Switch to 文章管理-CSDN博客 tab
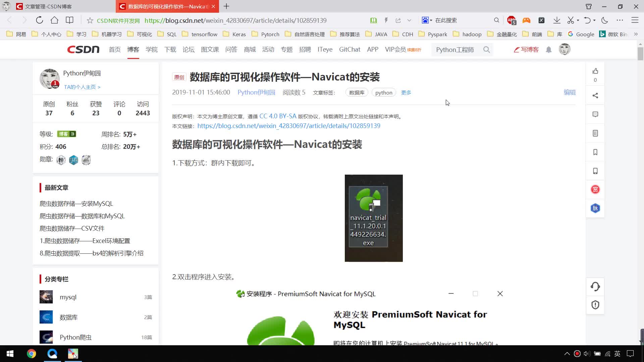Viewport: 644px width, 362px height. coord(48,6)
